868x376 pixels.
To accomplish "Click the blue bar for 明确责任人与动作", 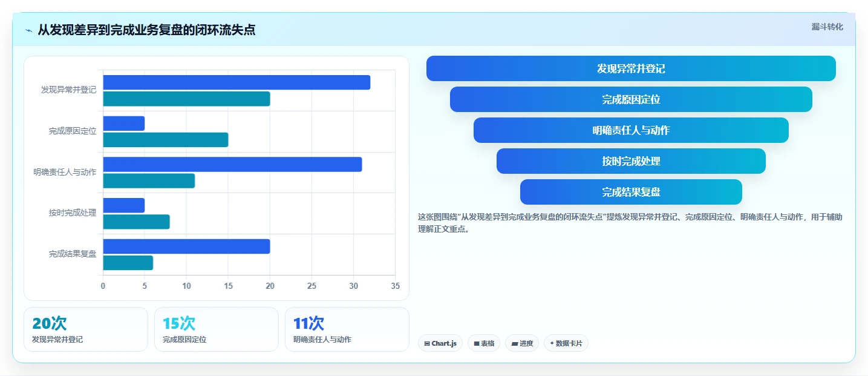I will (x=232, y=164).
